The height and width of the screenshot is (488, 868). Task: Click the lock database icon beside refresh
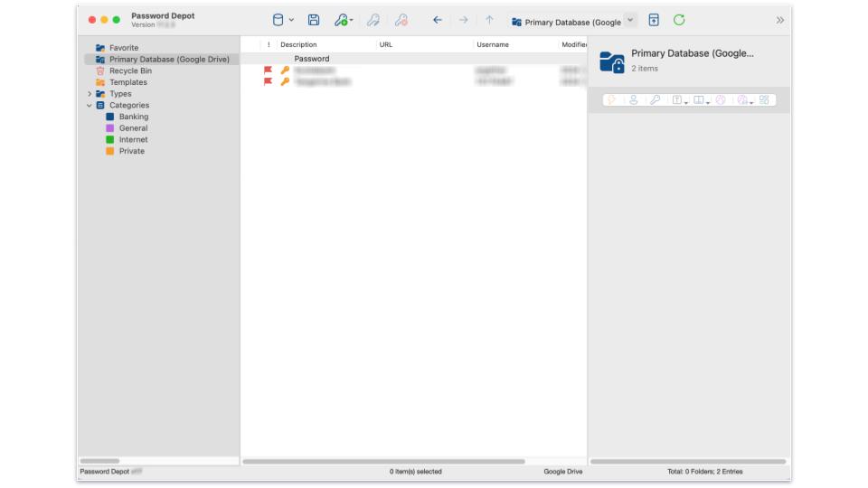(x=654, y=21)
